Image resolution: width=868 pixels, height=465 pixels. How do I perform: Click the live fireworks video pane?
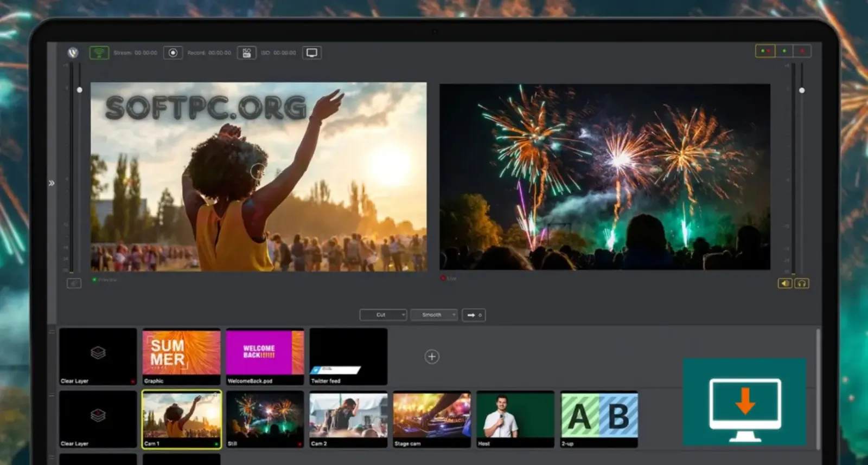click(x=605, y=177)
